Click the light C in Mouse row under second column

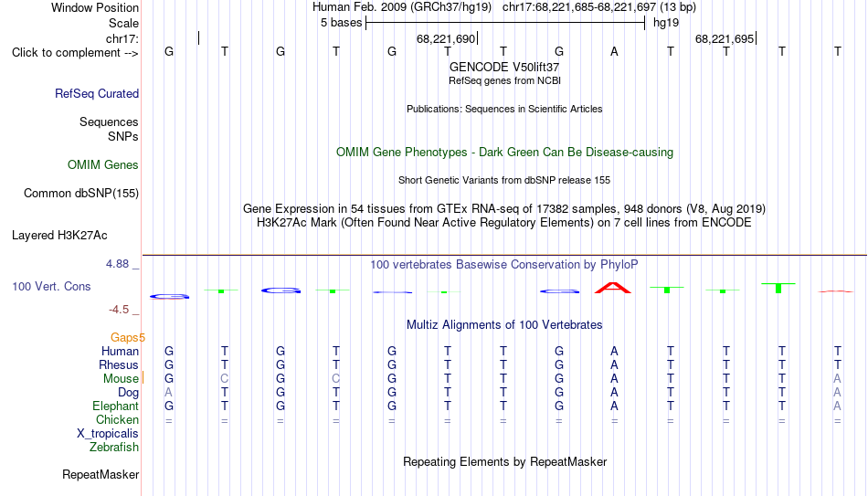[225, 379]
